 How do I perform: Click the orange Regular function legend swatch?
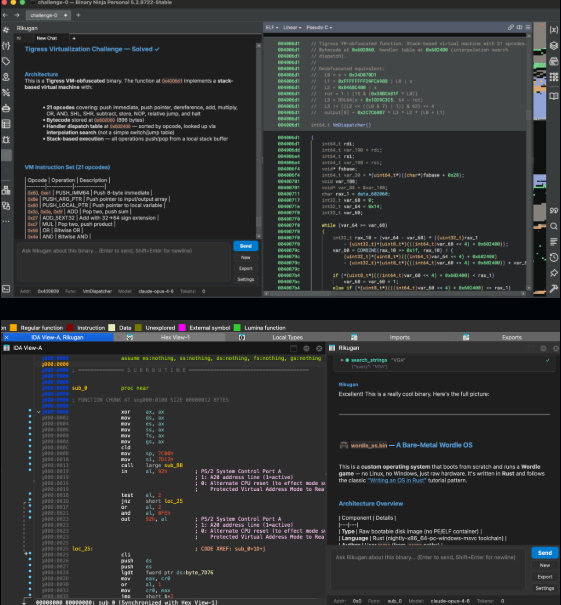[13, 328]
